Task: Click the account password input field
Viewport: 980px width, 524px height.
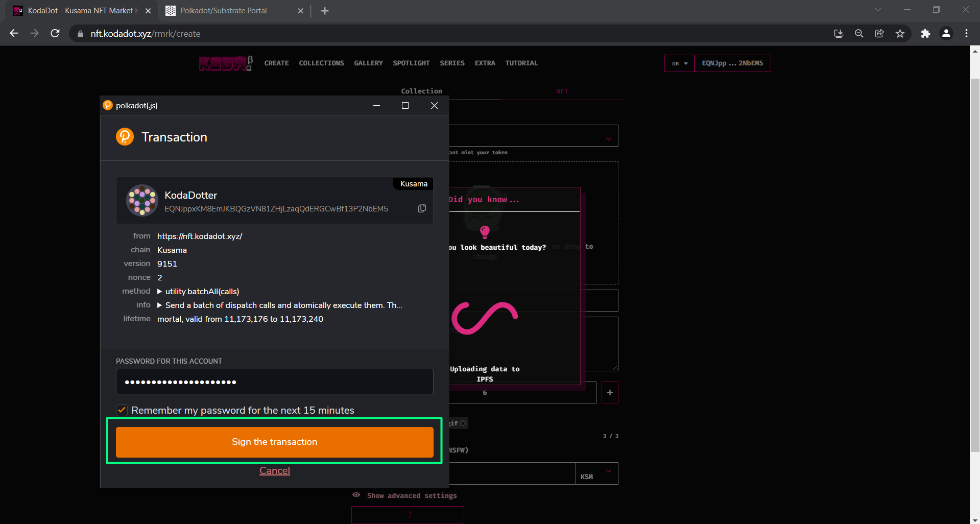Action: (274, 382)
